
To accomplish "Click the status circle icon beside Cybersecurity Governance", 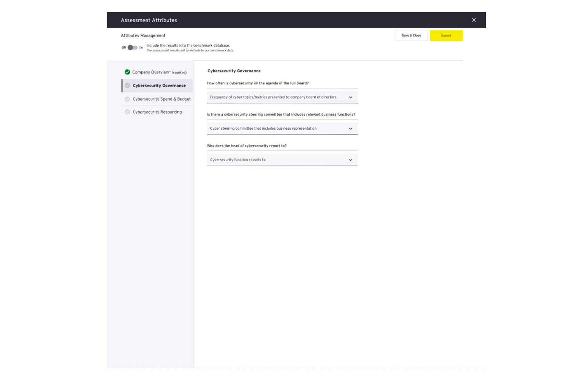I will pyautogui.click(x=127, y=86).
